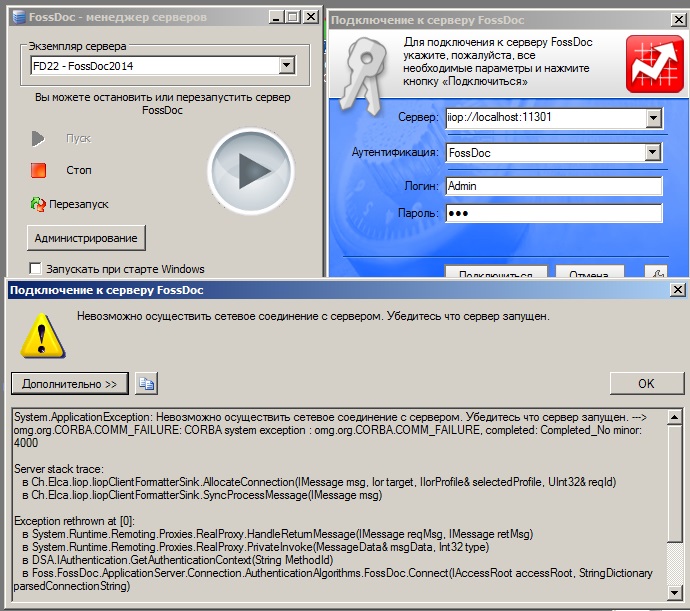The image size is (690, 611).
Task: Click the Подключиться button
Action: [496, 272]
